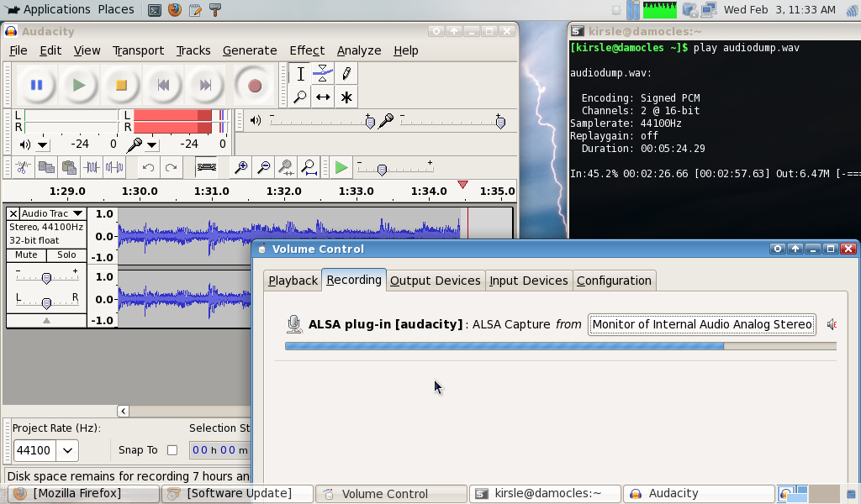Screen dimensions: 861x504
Task: Skip to start of the project
Action: pos(163,85)
